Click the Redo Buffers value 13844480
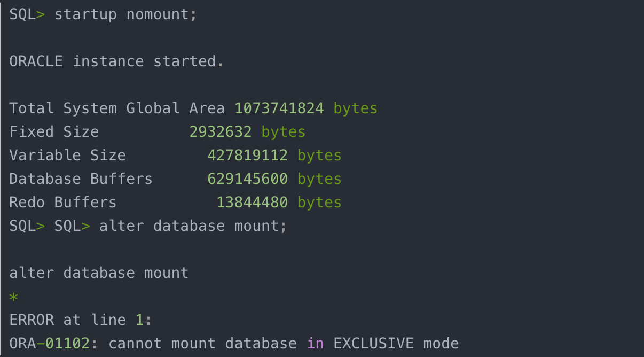Image resolution: width=644 pixels, height=357 pixels. (252, 202)
